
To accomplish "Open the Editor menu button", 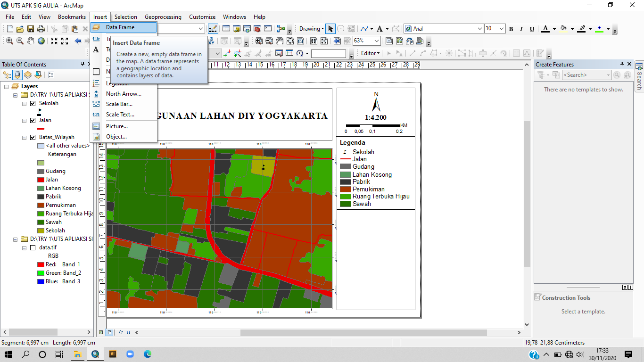I will click(370, 53).
